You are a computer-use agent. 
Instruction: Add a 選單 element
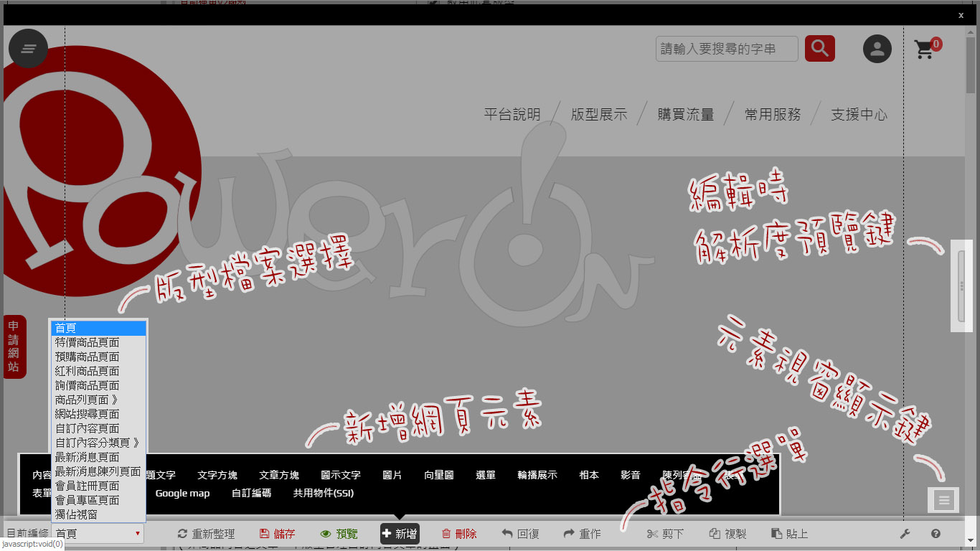click(x=486, y=475)
